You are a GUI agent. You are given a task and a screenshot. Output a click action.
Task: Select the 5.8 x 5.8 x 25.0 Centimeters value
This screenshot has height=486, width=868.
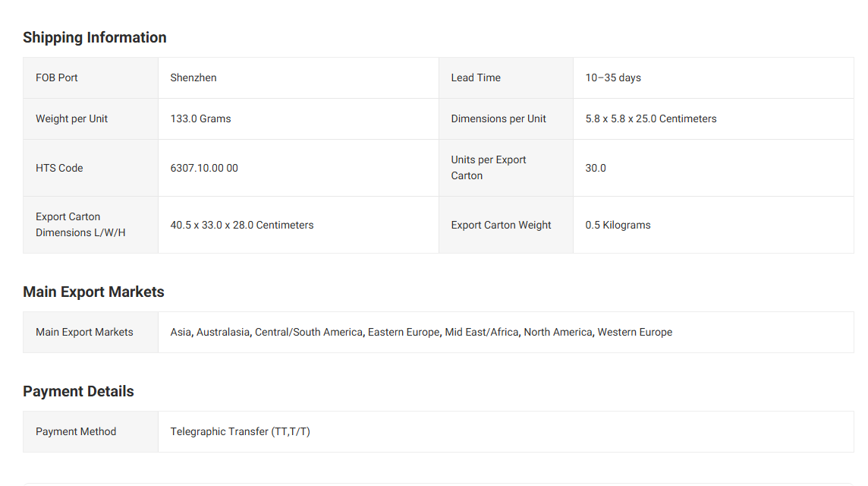pyautogui.click(x=651, y=118)
